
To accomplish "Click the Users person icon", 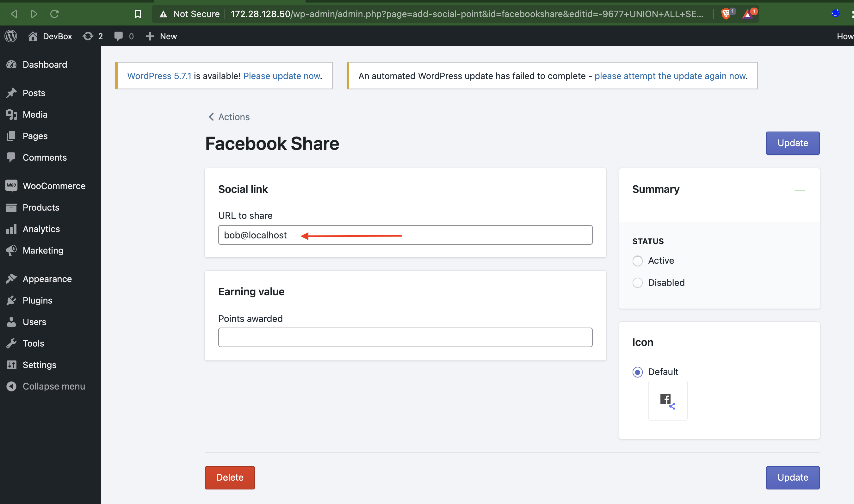I will pyautogui.click(x=11, y=322).
